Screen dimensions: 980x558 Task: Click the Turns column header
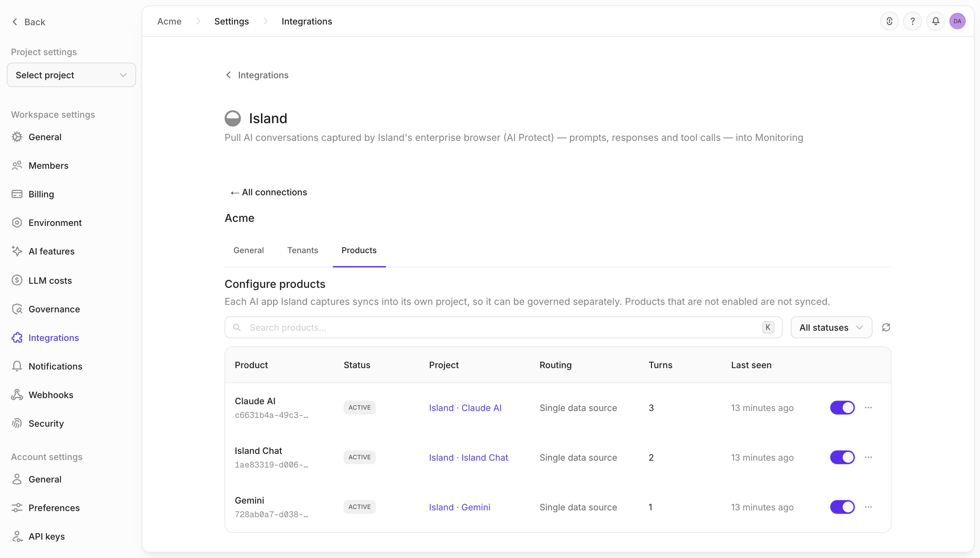660,365
